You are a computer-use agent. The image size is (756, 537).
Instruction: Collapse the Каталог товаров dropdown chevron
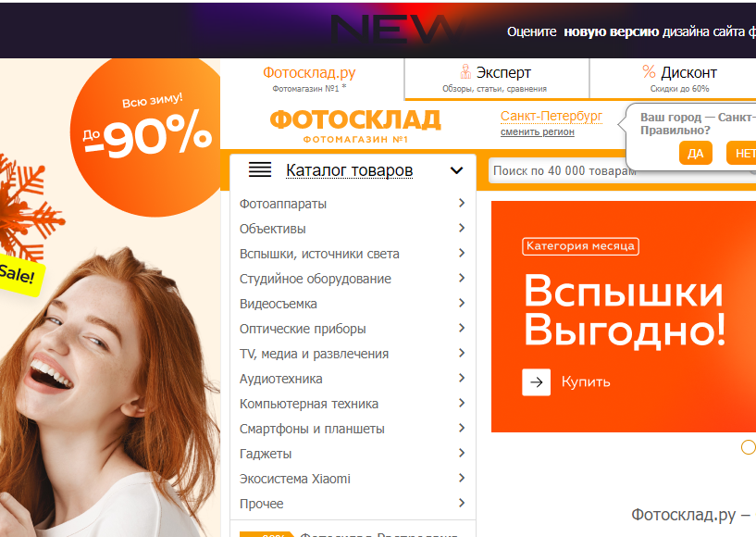[456, 170]
